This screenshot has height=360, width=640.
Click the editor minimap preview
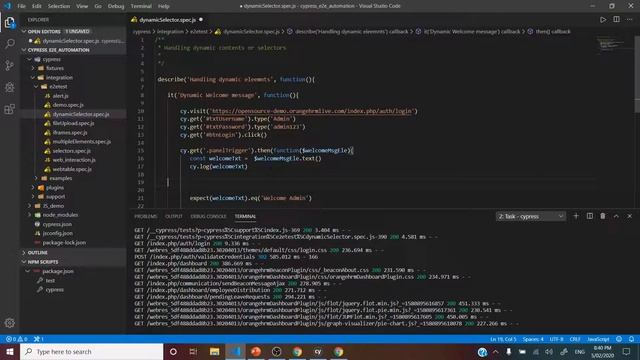(610, 43)
